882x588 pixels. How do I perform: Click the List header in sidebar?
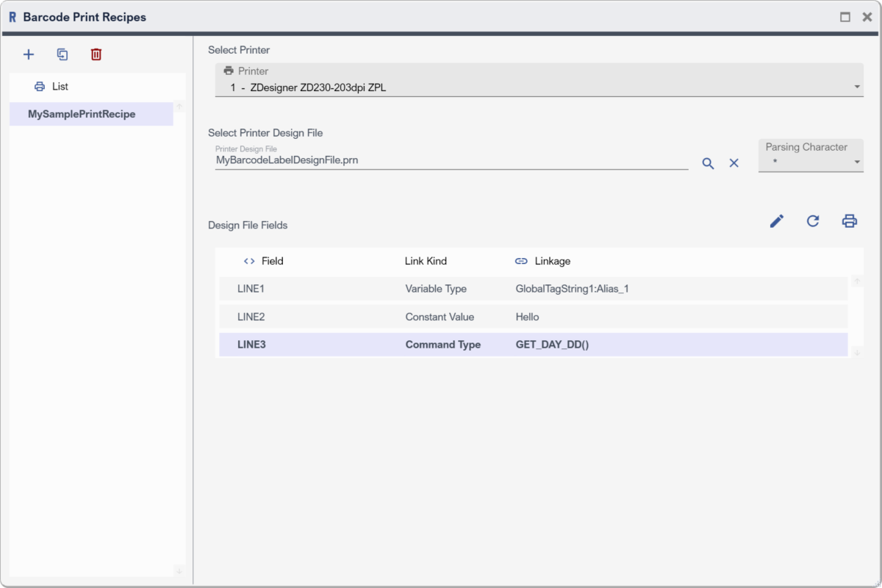(x=60, y=87)
